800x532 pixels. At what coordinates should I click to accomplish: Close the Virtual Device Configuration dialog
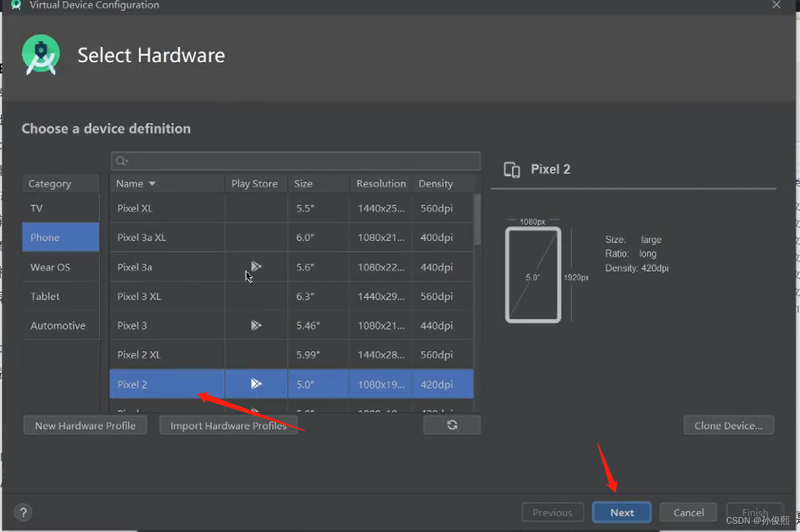click(777, 5)
